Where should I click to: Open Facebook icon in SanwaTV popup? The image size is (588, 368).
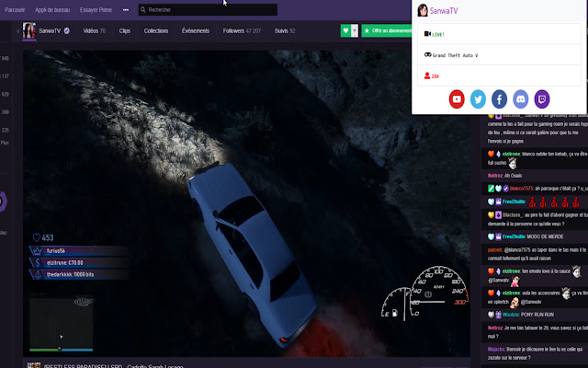pos(499,99)
